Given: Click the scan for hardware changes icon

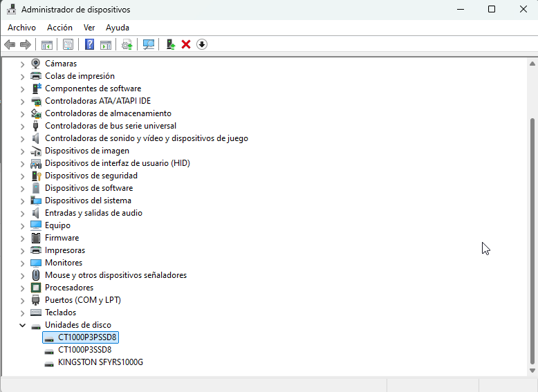Looking at the screenshot, I should pyautogui.click(x=148, y=44).
